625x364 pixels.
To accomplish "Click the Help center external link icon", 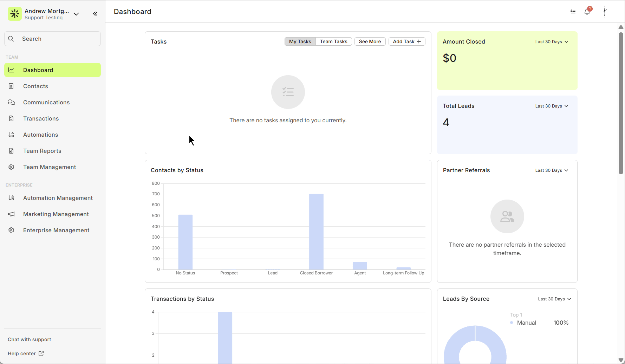I will pyautogui.click(x=41, y=353).
